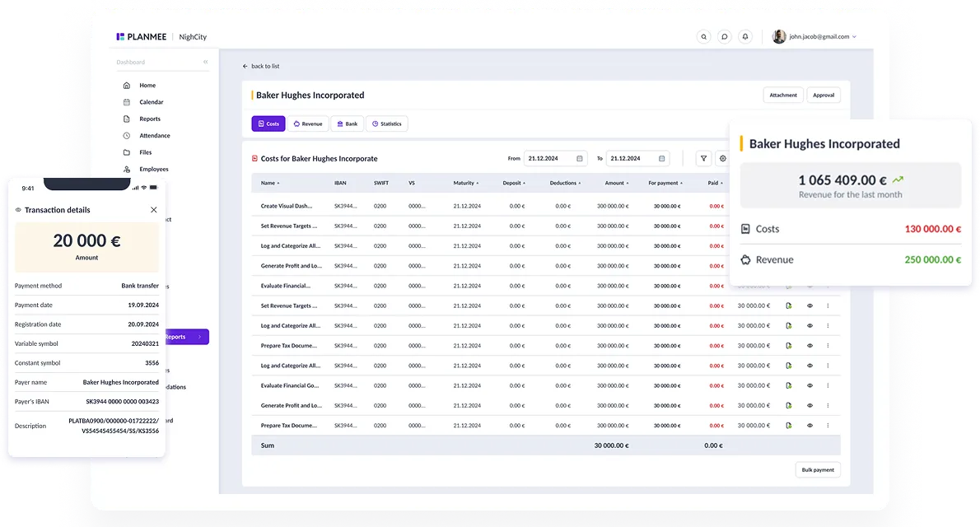Switch to the Statistics tab
The width and height of the screenshot is (980, 527).
click(387, 124)
